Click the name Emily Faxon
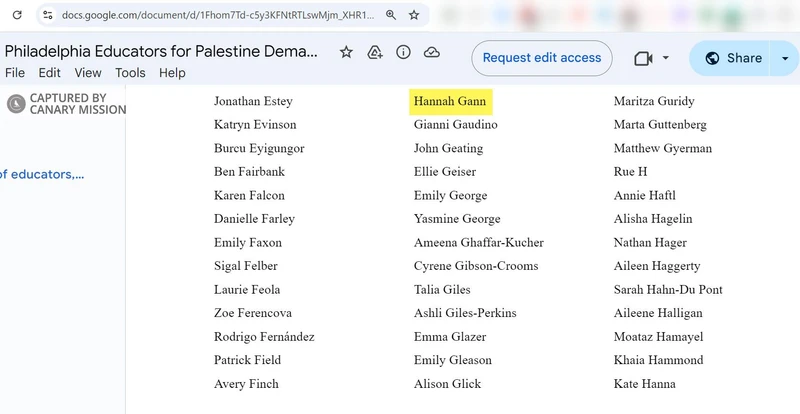Image resolution: width=800 pixels, height=414 pixels. tap(248, 242)
